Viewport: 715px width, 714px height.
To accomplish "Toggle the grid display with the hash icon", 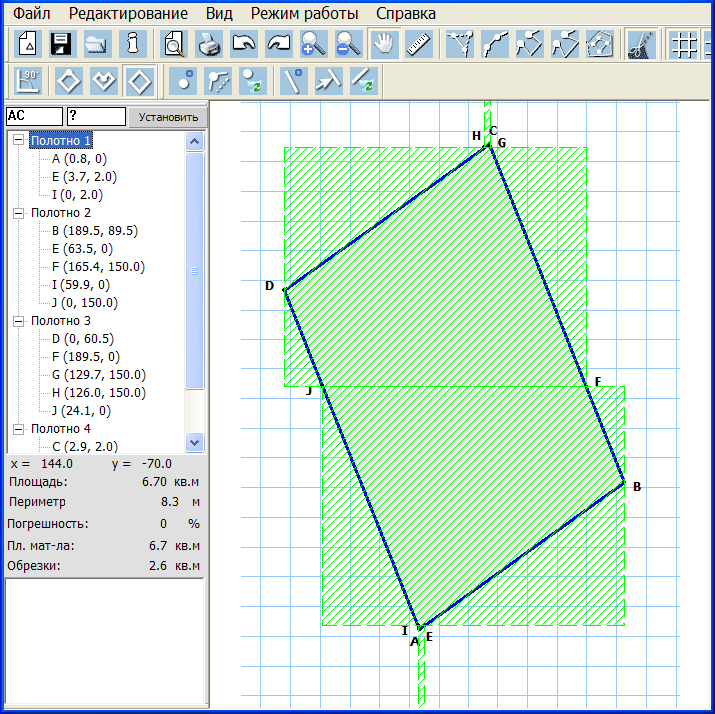I will (x=684, y=44).
